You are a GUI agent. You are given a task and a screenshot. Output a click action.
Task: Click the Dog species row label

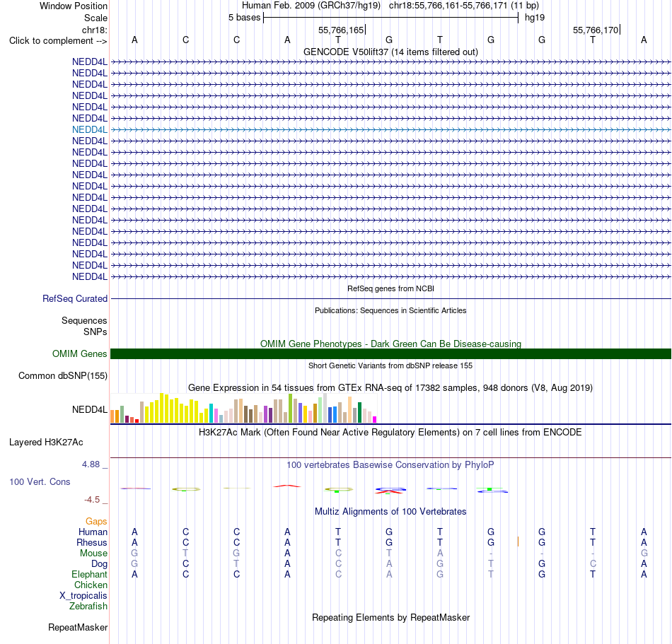(x=99, y=564)
